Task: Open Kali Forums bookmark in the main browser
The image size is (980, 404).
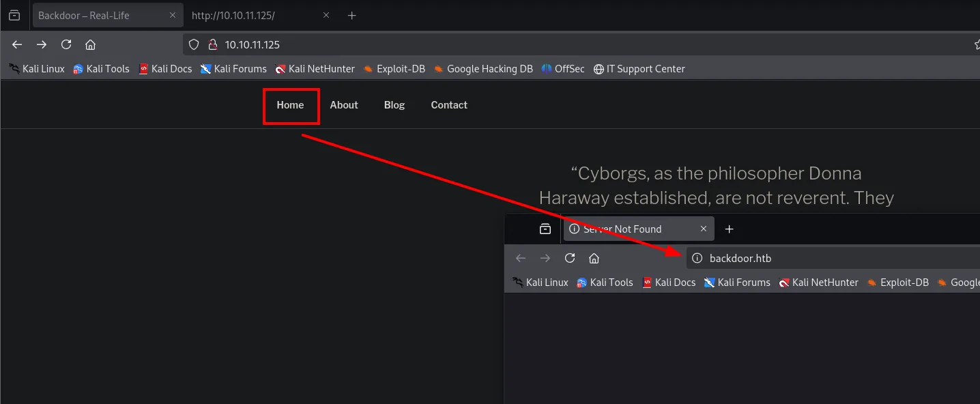Action: pyautogui.click(x=233, y=69)
